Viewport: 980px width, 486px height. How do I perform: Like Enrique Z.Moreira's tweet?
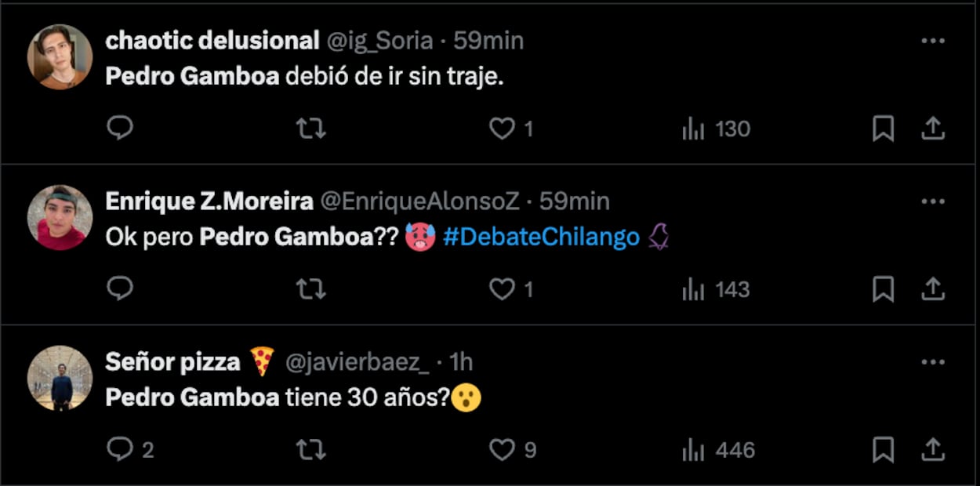[502, 289]
